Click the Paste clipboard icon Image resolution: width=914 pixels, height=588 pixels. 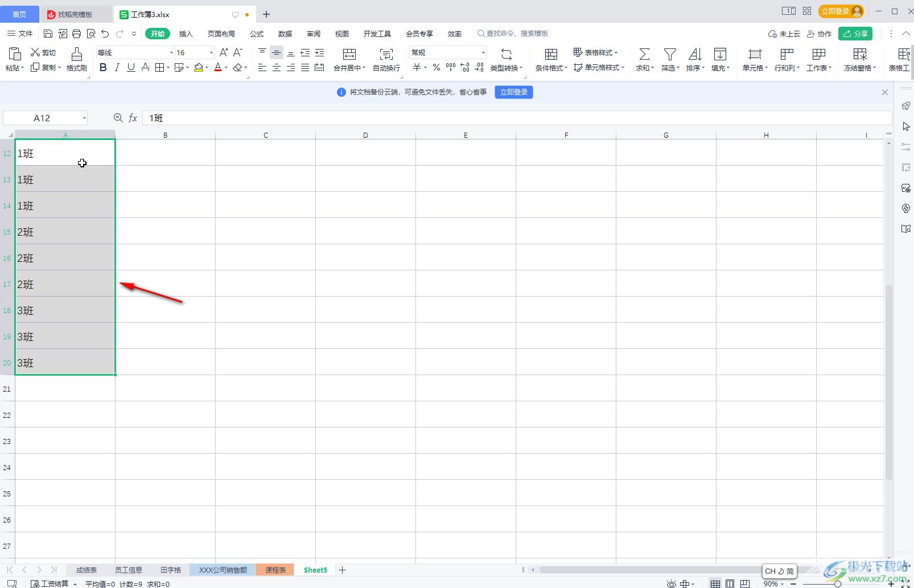pyautogui.click(x=15, y=54)
